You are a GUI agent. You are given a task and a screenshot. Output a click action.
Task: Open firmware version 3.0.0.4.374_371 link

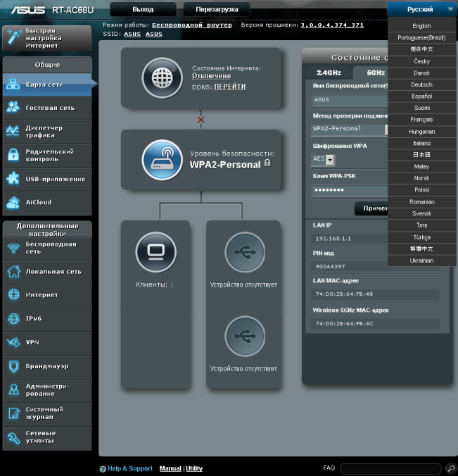point(332,25)
